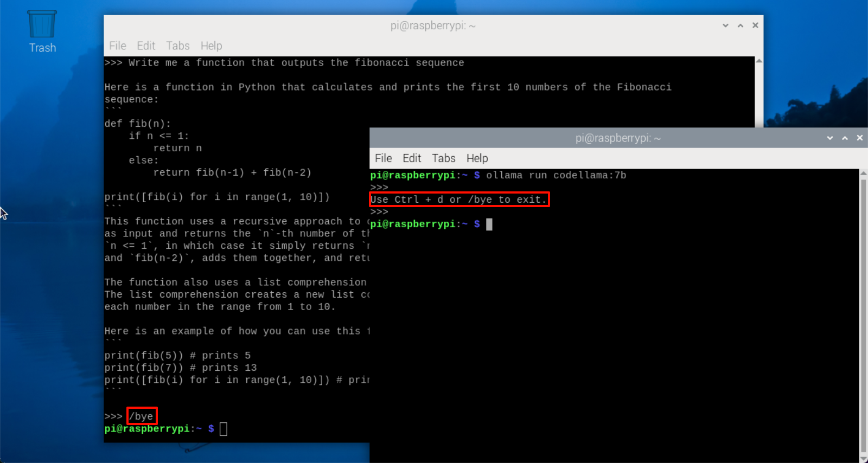The width and height of the screenshot is (868, 463).
Task: Maximize the front terminal window
Action: (x=845, y=138)
